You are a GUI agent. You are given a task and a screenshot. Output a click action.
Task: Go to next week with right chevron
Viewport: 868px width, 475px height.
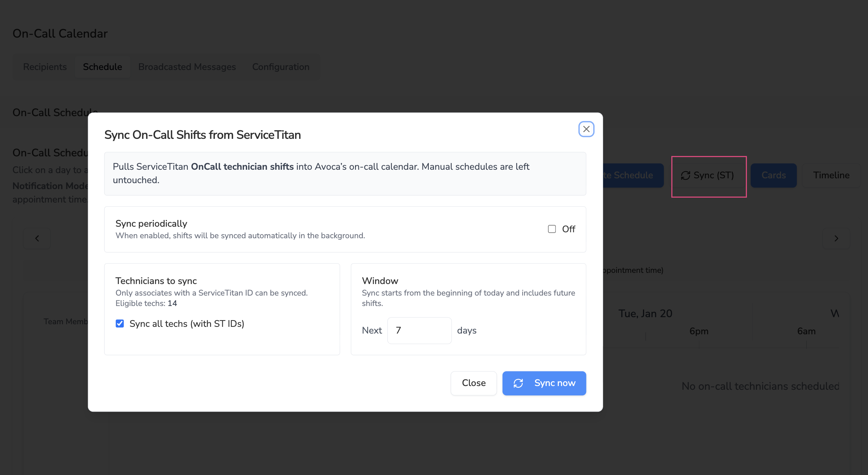836,238
